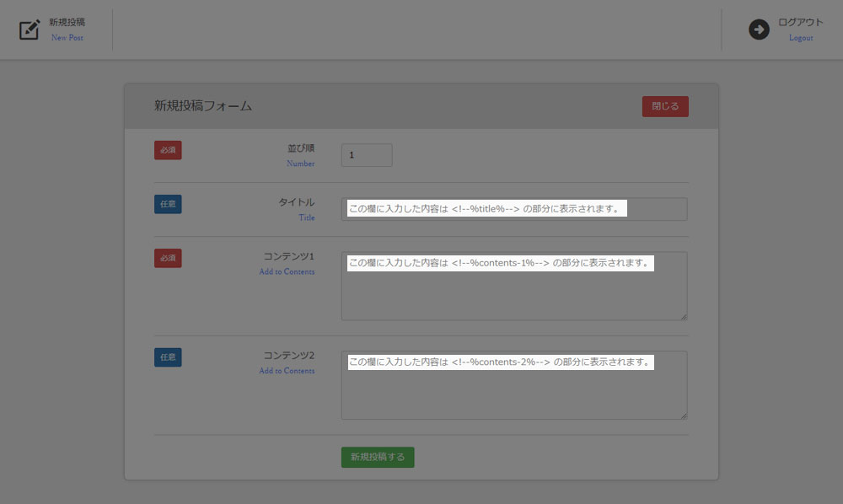Click the Logout link text
Viewport: 843px width, 504px height.
pyautogui.click(x=801, y=38)
